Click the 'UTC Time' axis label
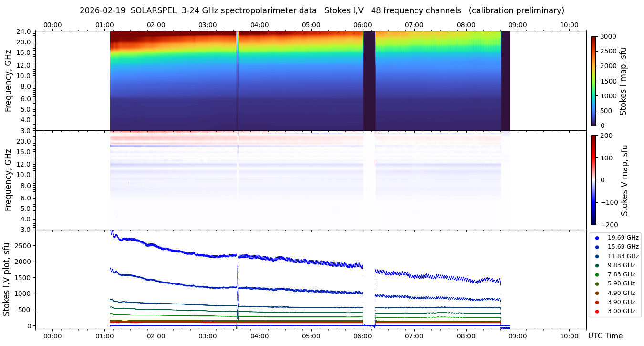This screenshot has height=346, width=644. pos(605,336)
